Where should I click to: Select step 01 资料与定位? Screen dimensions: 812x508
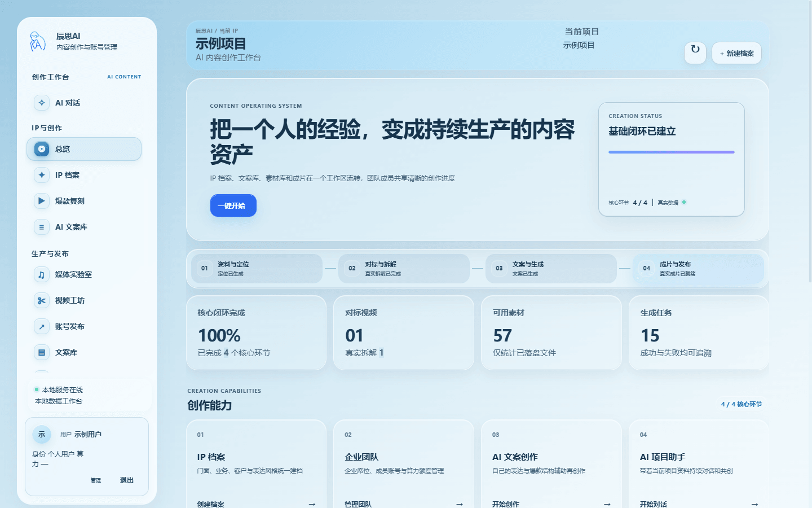[257, 269]
